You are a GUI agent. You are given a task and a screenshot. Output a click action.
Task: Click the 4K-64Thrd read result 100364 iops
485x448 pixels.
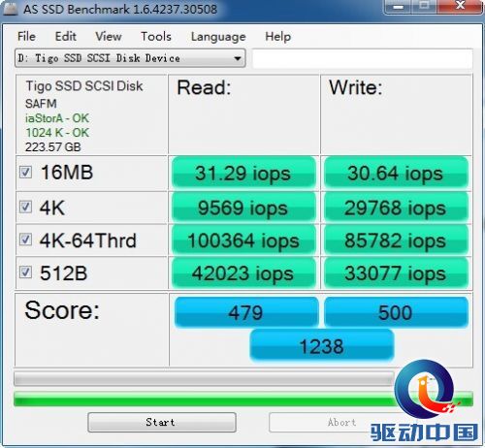243,240
